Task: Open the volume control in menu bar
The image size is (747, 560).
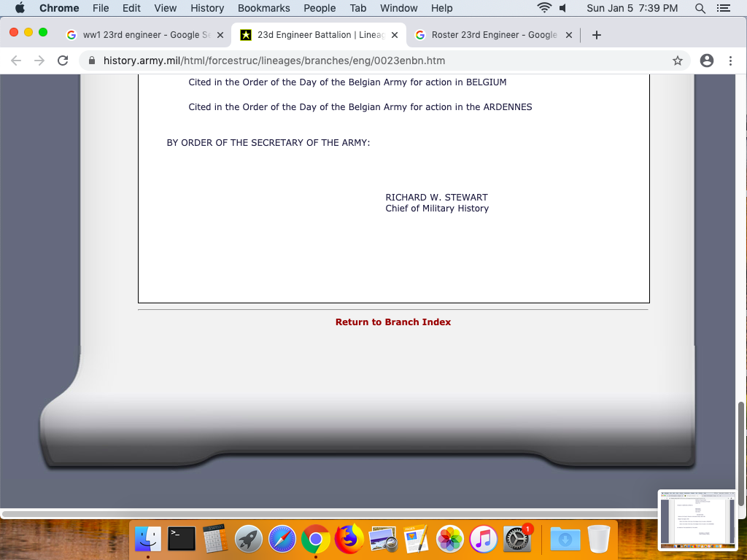Action: tap(563, 8)
